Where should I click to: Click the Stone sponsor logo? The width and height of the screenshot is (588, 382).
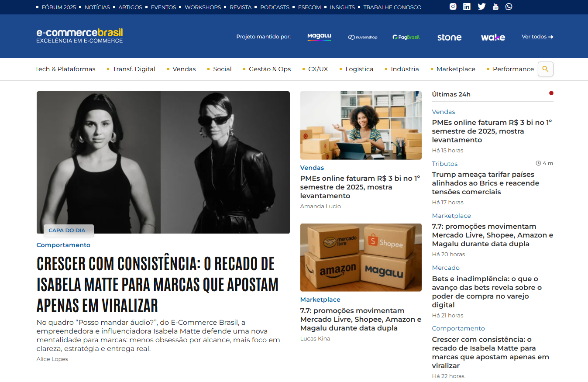pos(449,38)
